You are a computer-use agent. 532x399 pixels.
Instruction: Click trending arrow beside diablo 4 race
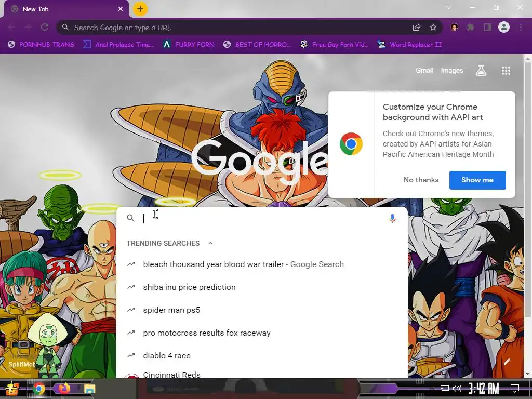point(131,355)
